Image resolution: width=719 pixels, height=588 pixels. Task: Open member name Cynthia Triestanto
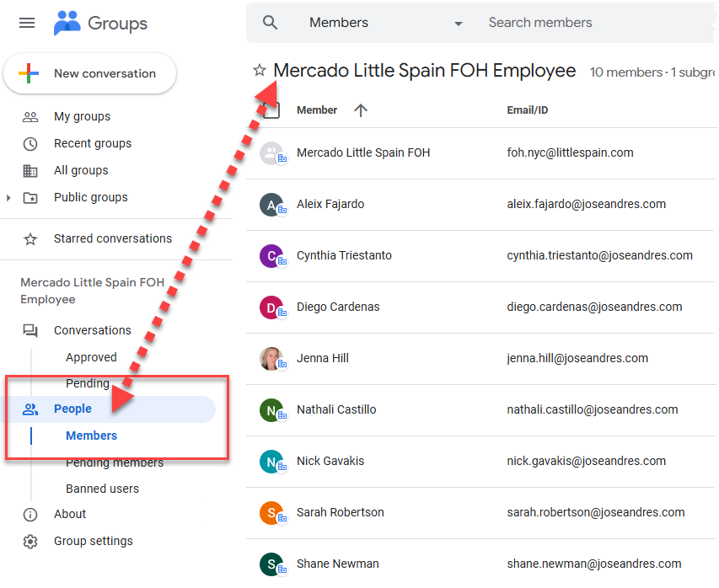coord(344,255)
